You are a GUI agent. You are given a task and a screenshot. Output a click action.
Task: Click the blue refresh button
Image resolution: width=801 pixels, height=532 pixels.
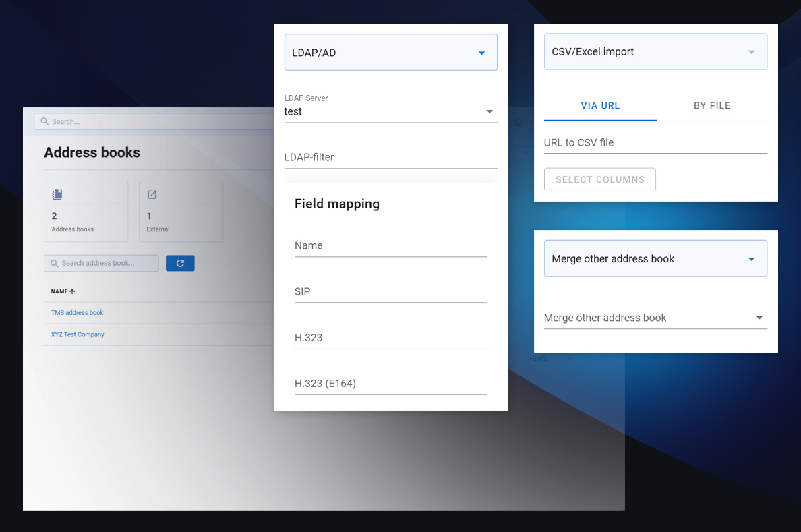tap(180, 263)
